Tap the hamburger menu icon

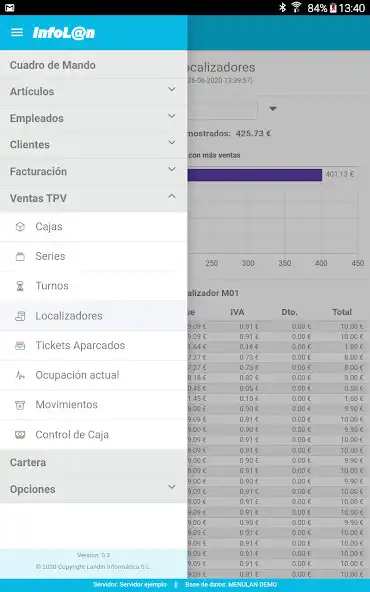point(17,32)
